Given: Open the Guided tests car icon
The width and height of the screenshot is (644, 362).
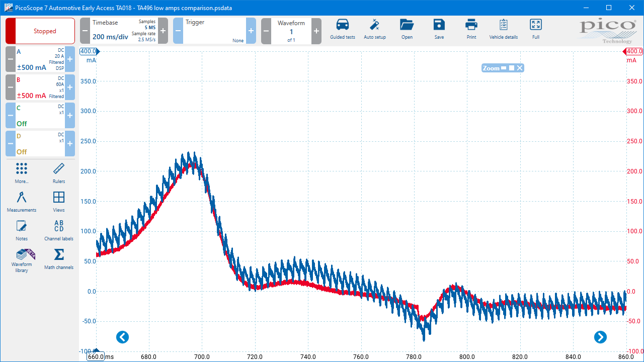Looking at the screenshot, I should pos(342,29).
